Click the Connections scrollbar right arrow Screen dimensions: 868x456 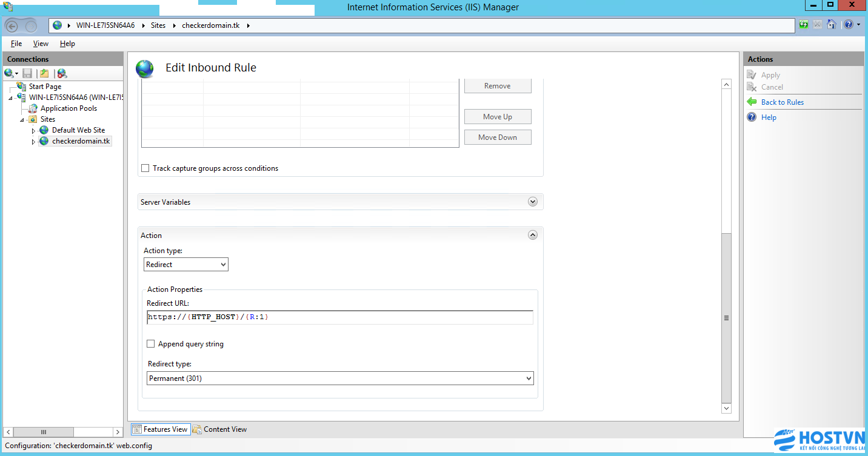pyautogui.click(x=118, y=432)
